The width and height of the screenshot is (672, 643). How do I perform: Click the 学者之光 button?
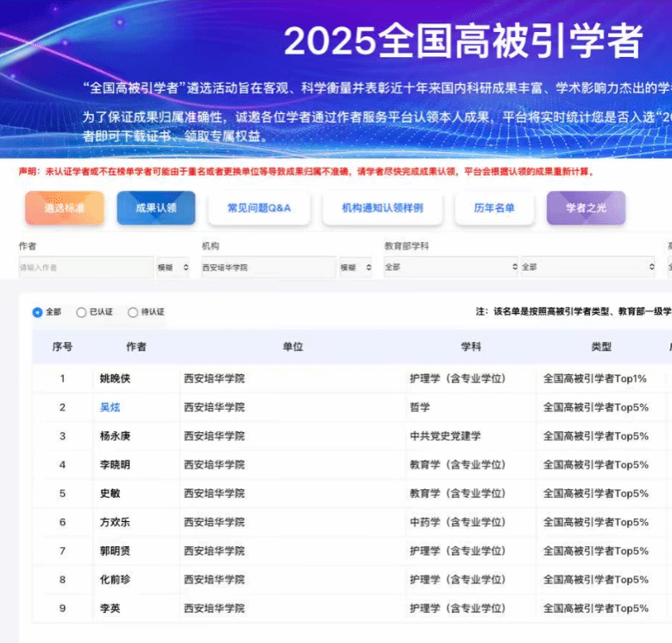point(586,208)
